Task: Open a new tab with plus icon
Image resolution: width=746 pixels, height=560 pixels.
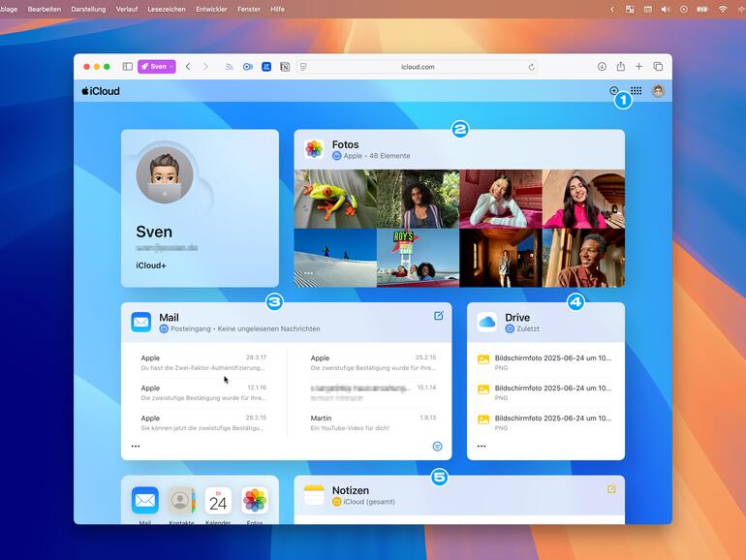Action: click(x=639, y=67)
